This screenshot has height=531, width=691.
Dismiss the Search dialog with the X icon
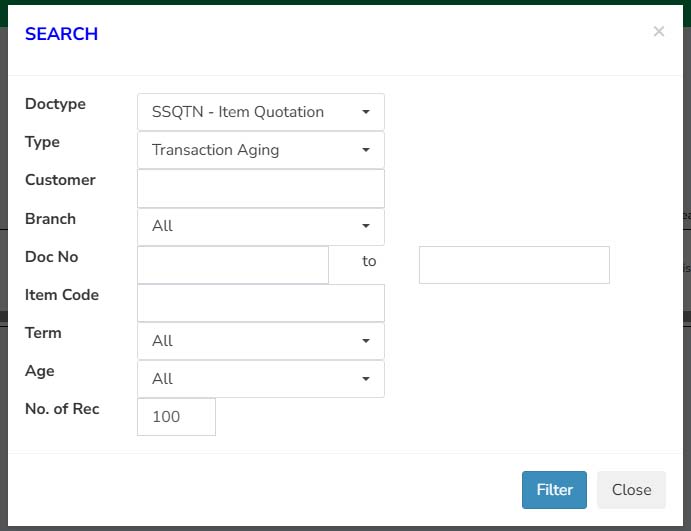click(x=658, y=31)
